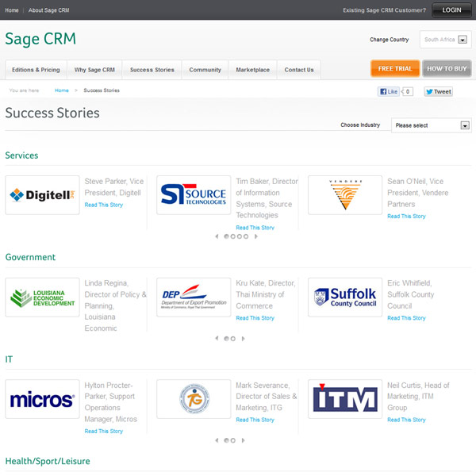Select the last page dot in Services carousel
This screenshot has width=476, height=476.
[x=245, y=236]
